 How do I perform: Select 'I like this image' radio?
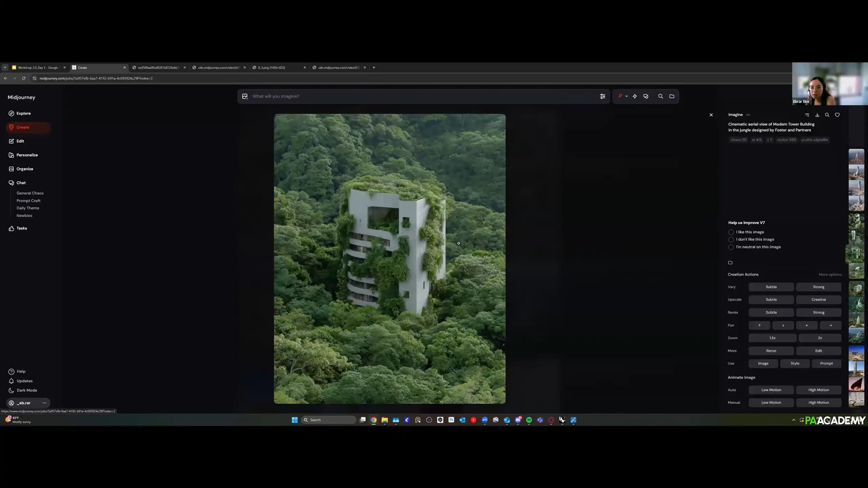click(x=731, y=232)
